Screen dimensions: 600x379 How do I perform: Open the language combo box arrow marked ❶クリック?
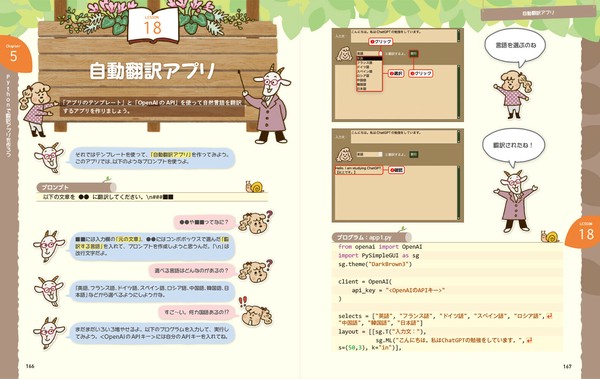(381, 54)
